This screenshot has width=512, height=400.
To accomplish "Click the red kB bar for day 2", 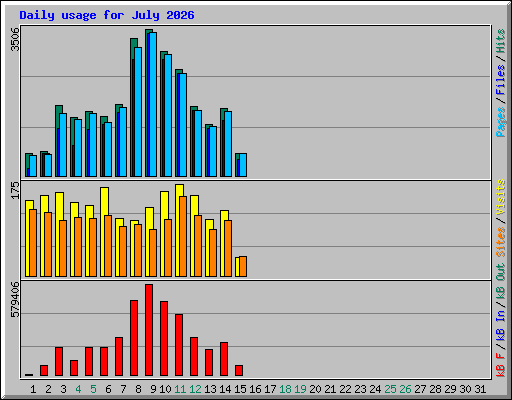I will click(x=44, y=371).
